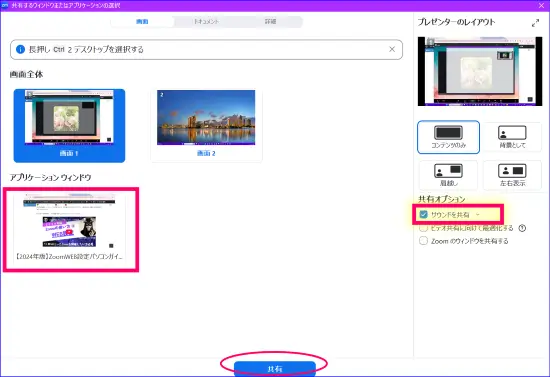Image resolution: width=550 pixels, height=377 pixels.
Task: Select the 肩越し layout option
Action: (x=448, y=175)
